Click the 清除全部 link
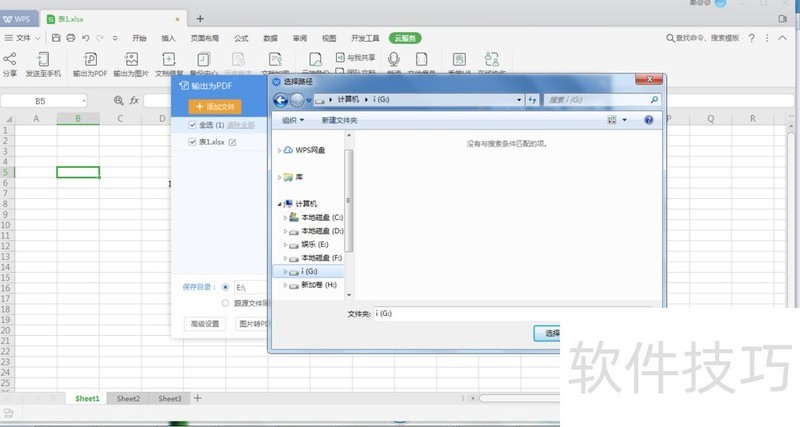The image size is (800, 427). click(x=241, y=125)
